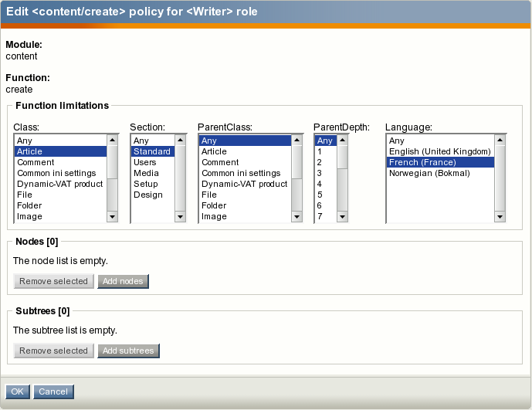
Task: Click the ParentDepth list scroll-up arrow
Action: pos(342,140)
